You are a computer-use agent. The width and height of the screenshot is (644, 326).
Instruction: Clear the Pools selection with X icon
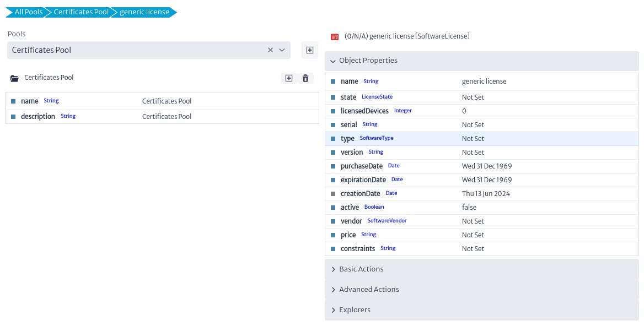coord(270,50)
